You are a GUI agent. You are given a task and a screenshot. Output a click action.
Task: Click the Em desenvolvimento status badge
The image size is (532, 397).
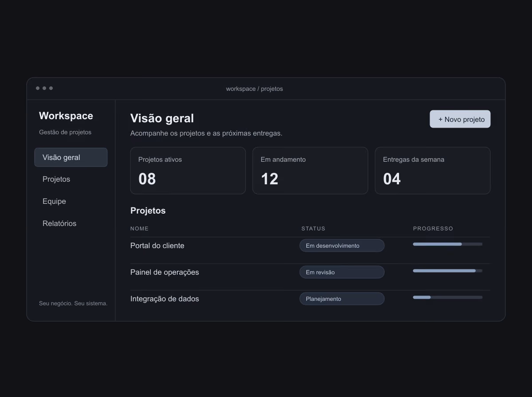tap(342, 245)
